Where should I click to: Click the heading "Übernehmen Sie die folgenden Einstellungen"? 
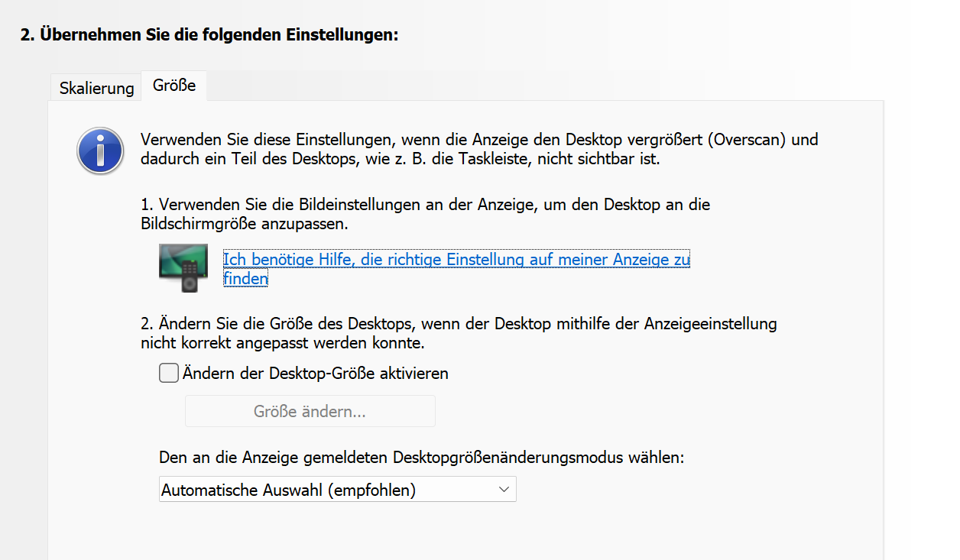tap(209, 35)
